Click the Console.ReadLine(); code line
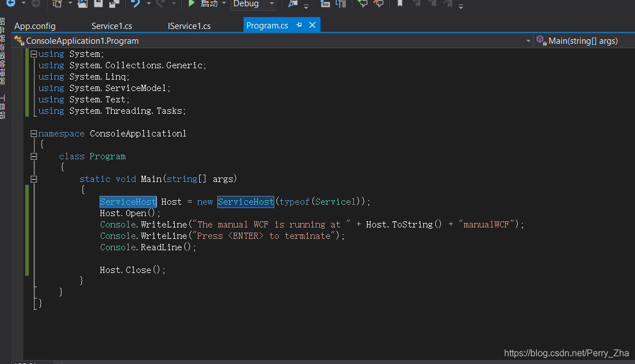Viewport: 635px width, 364px height. (x=148, y=247)
